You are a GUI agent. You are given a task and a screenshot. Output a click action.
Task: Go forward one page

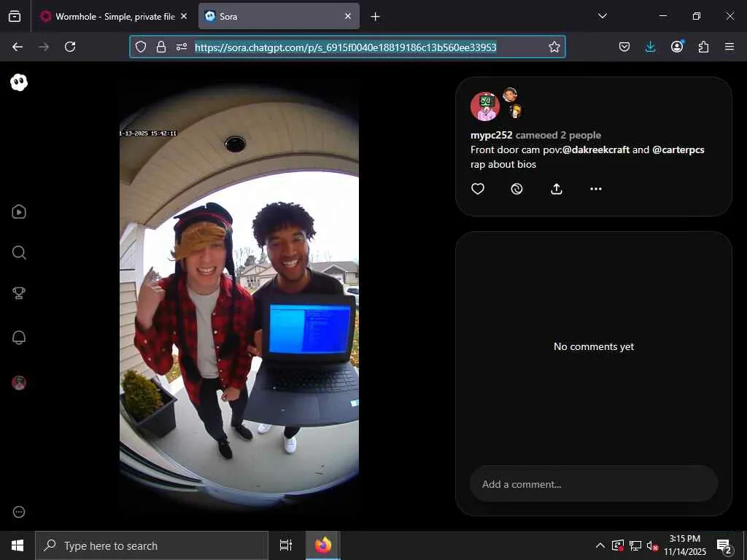click(x=44, y=47)
